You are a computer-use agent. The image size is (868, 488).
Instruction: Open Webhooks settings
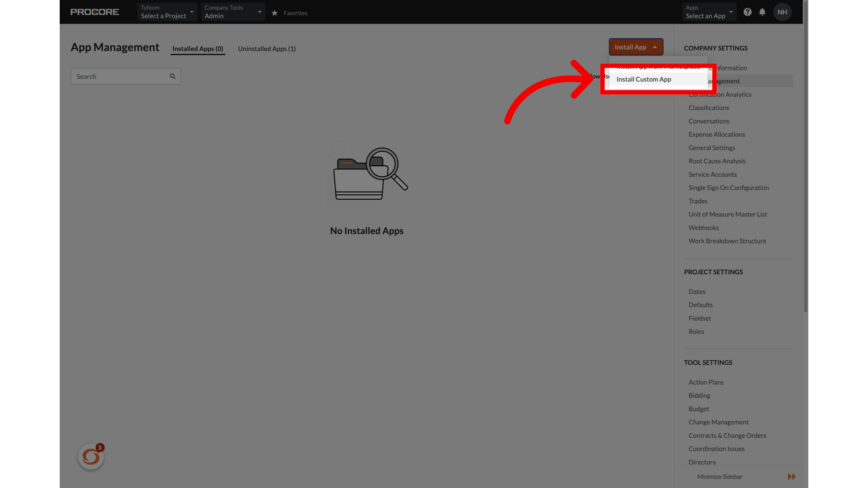point(703,228)
